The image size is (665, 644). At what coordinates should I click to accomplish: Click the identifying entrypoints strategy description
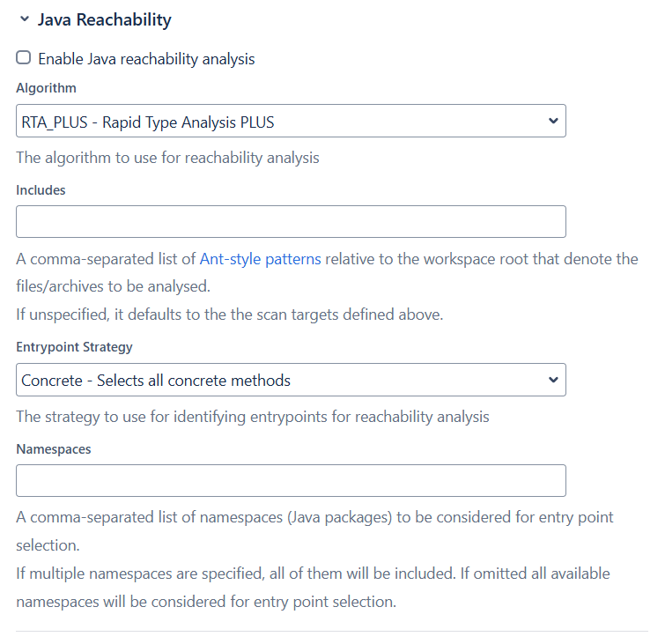[252, 417]
